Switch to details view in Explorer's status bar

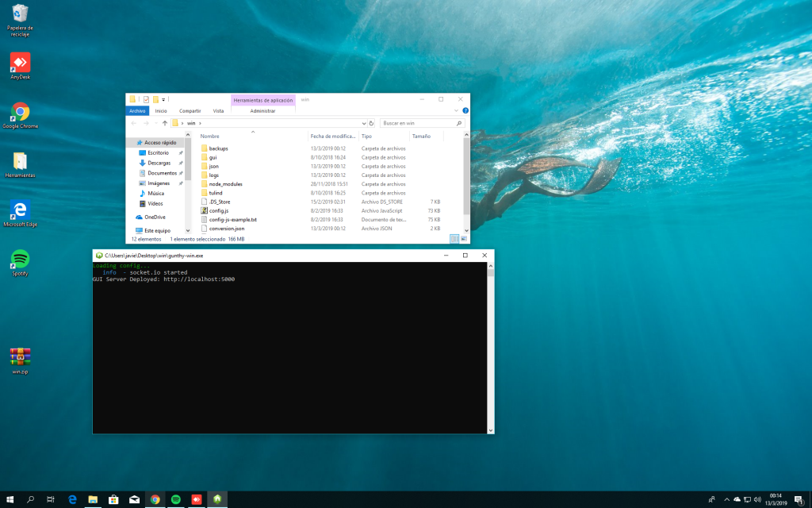click(x=454, y=238)
